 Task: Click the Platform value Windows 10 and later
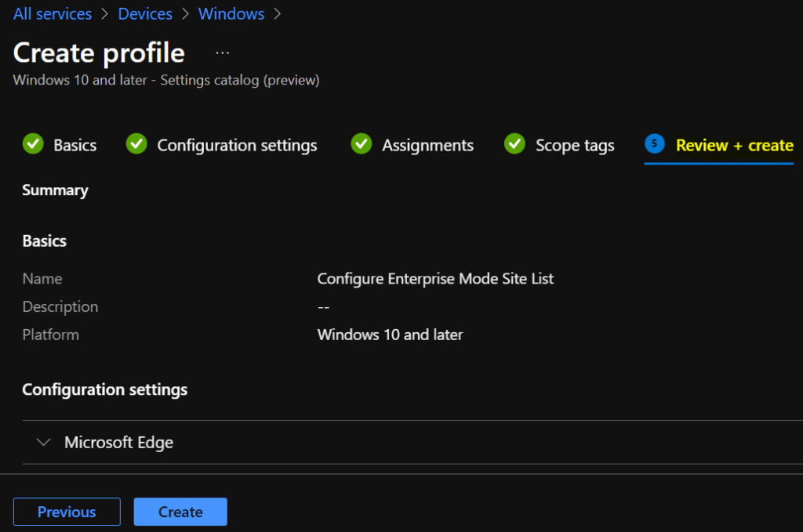[391, 335]
